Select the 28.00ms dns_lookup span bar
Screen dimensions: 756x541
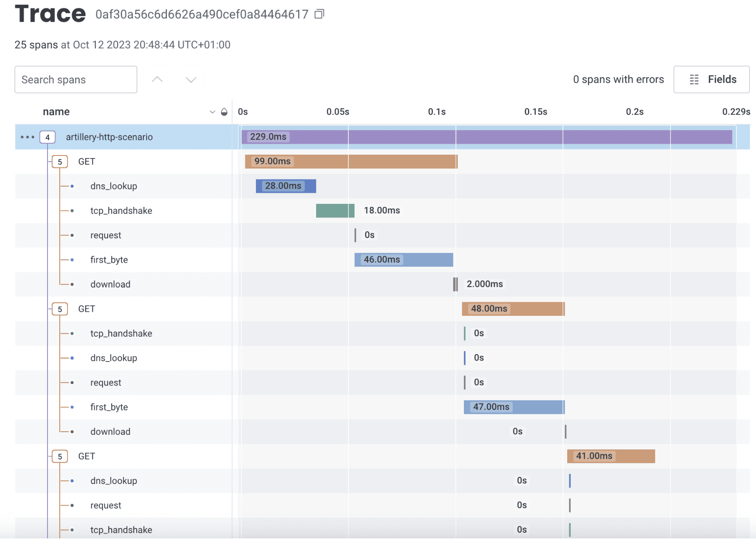point(286,186)
